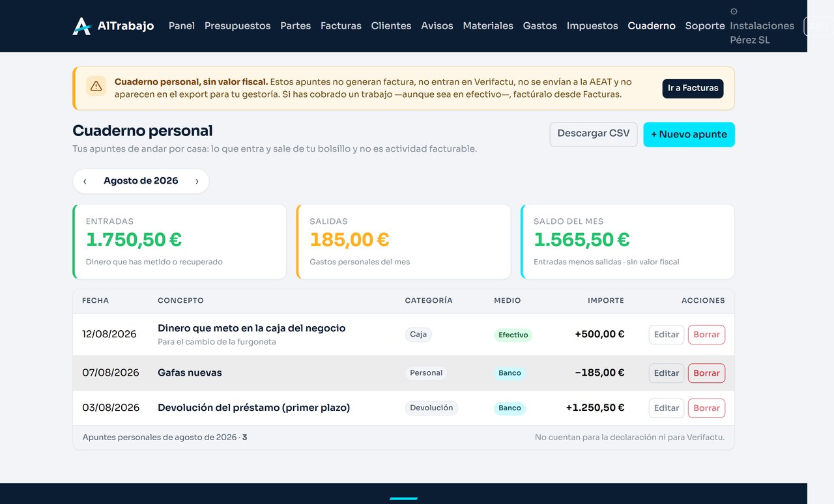
Task: Navigate to Materiales
Action: coord(488,26)
